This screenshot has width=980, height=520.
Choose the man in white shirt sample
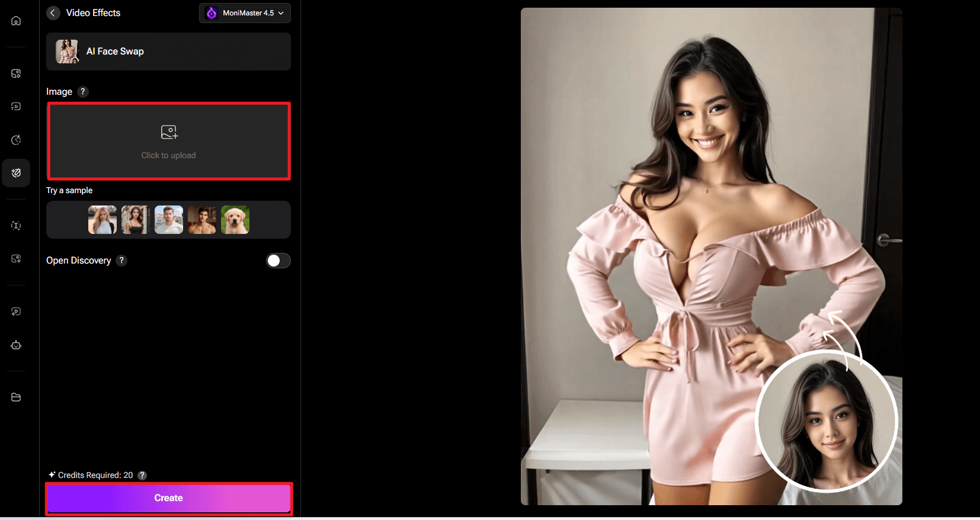169,220
